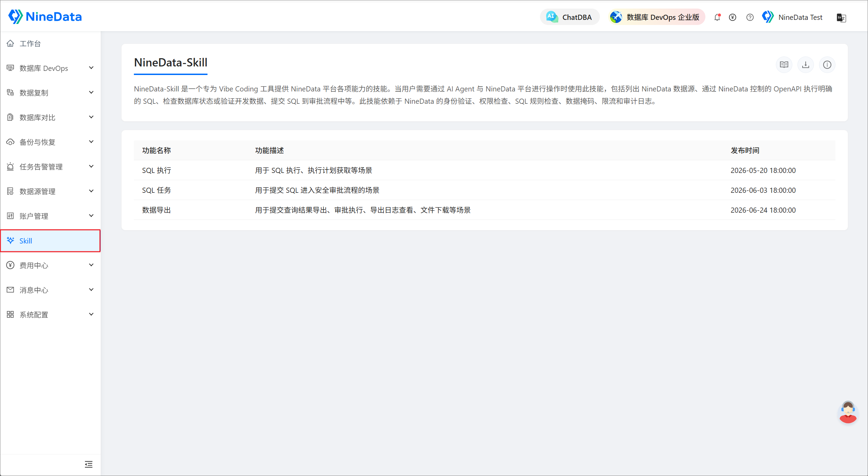Open the 费用中心 sidebar menu
This screenshot has width=868, height=476.
[50, 265]
